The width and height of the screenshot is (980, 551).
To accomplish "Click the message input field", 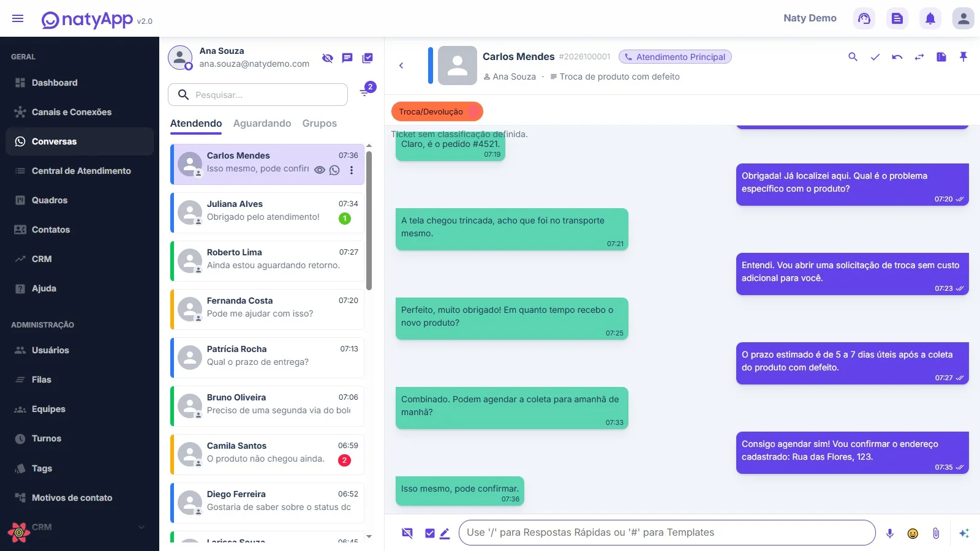I will 667,533.
